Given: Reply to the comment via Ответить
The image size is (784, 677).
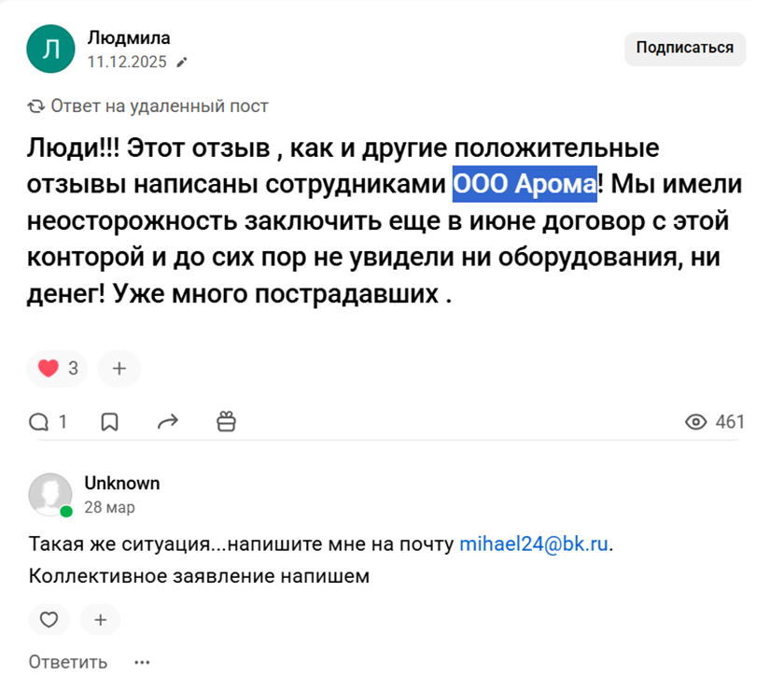Looking at the screenshot, I should [x=67, y=662].
